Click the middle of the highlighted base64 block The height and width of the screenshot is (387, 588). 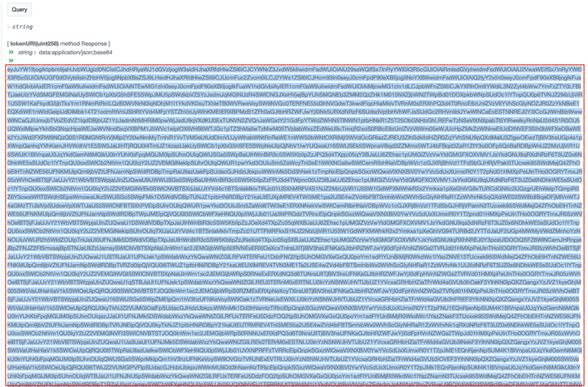(x=294, y=226)
